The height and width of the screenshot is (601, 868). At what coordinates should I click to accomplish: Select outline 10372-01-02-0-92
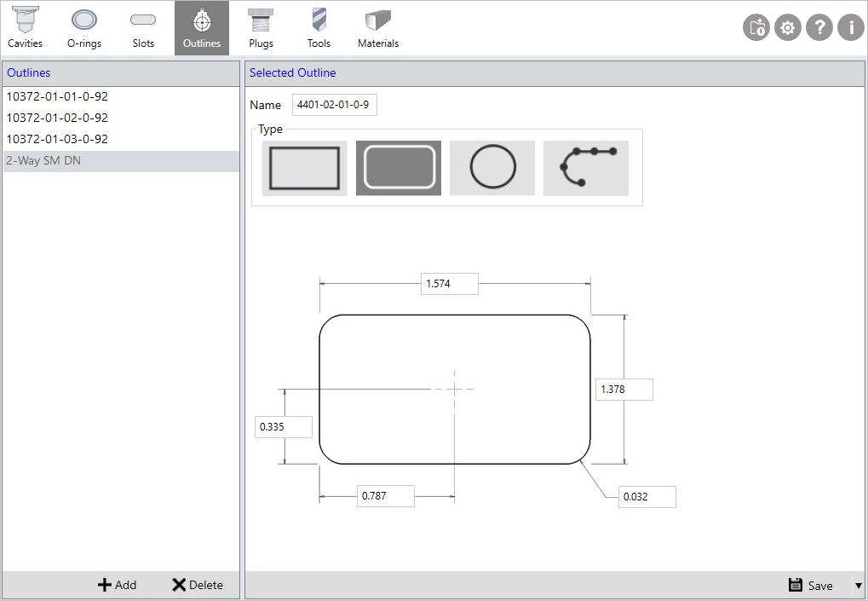click(121, 118)
